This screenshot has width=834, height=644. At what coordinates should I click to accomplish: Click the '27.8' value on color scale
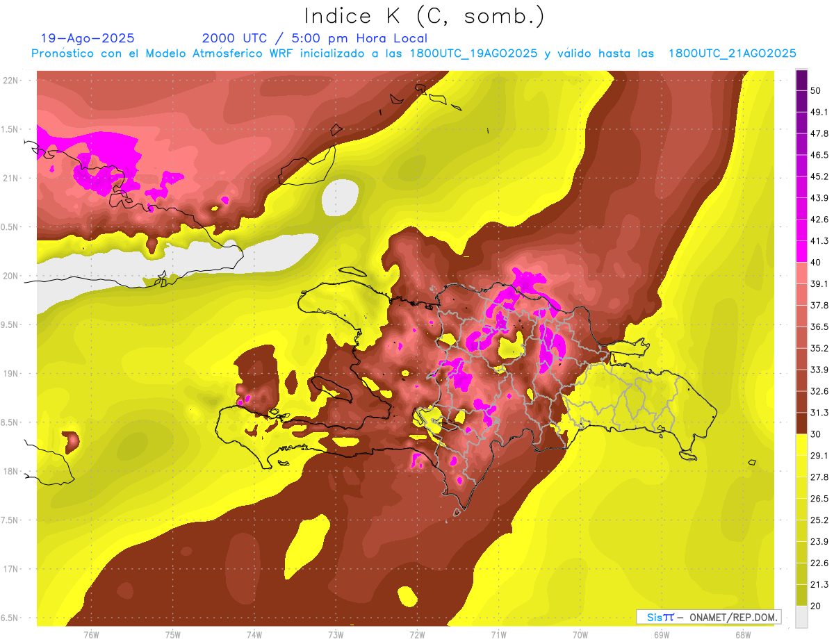tap(819, 477)
